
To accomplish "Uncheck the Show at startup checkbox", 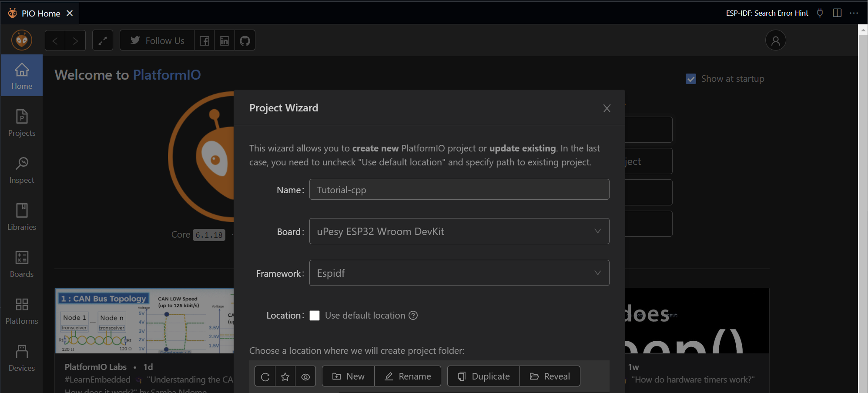I will click(x=690, y=79).
